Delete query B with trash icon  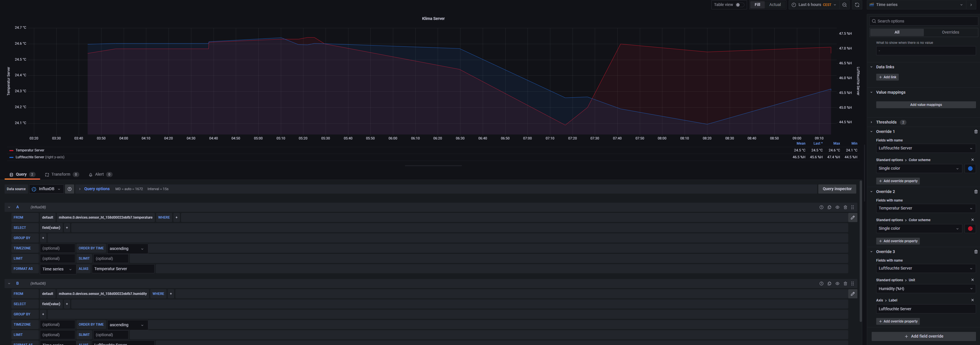[x=845, y=284]
